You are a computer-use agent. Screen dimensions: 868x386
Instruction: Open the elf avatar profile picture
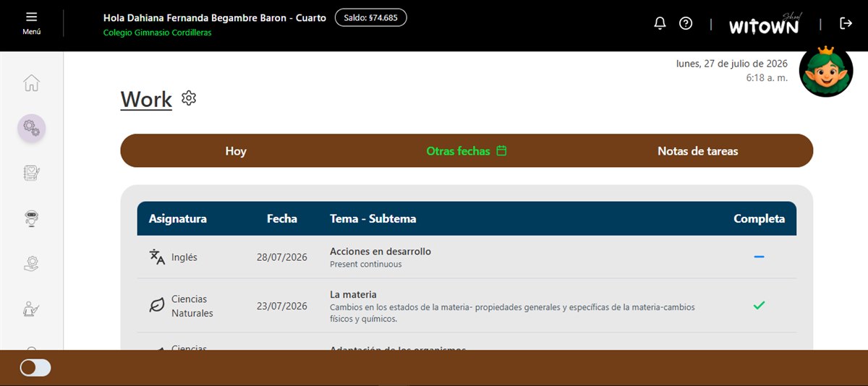826,70
